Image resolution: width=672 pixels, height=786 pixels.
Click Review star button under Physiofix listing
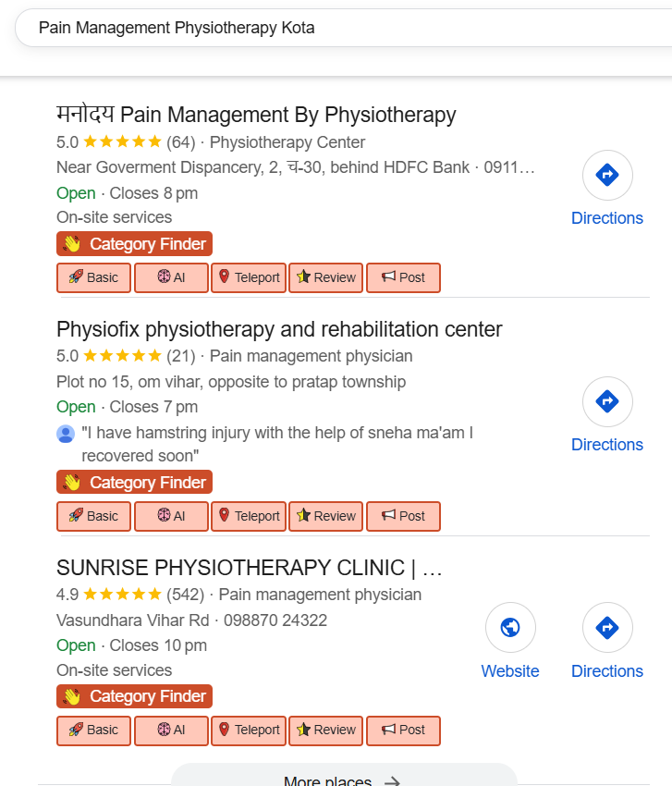click(x=326, y=516)
